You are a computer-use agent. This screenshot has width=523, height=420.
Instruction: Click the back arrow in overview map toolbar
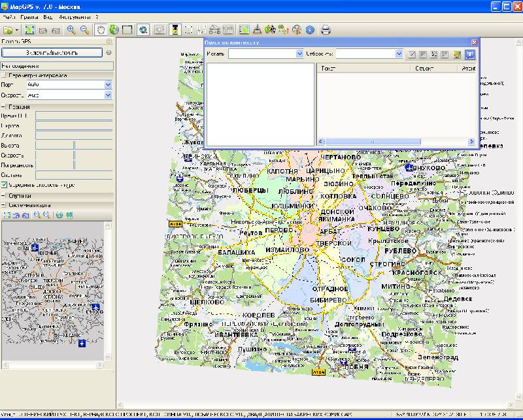click(16, 216)
